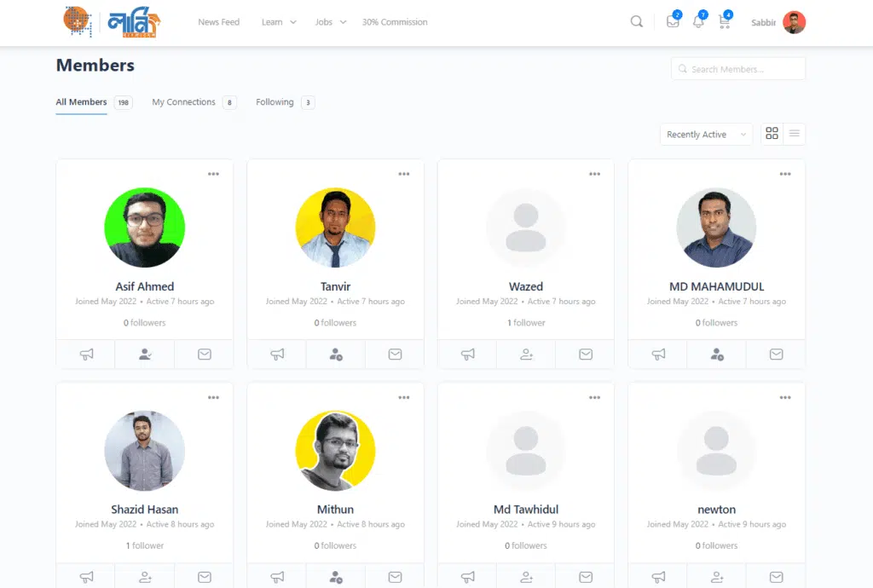Open the News Feed link

(x=219, y=22)
